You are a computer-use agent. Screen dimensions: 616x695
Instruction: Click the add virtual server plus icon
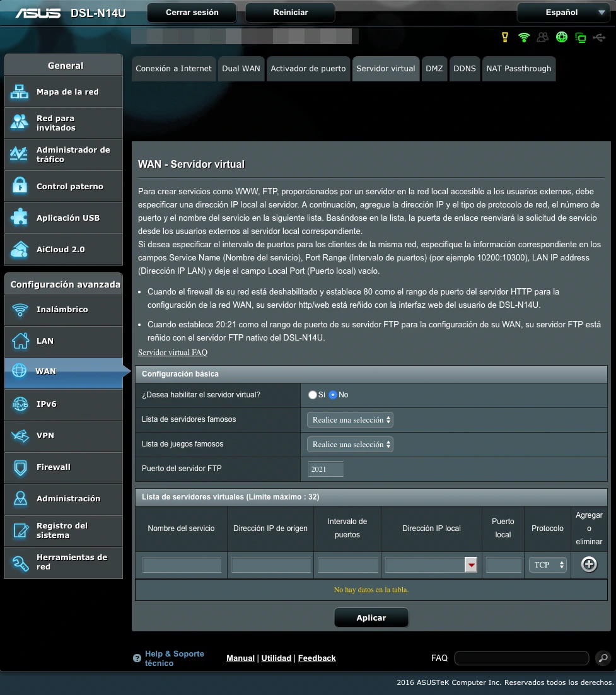pyautogui.click(x=589, y=564)
